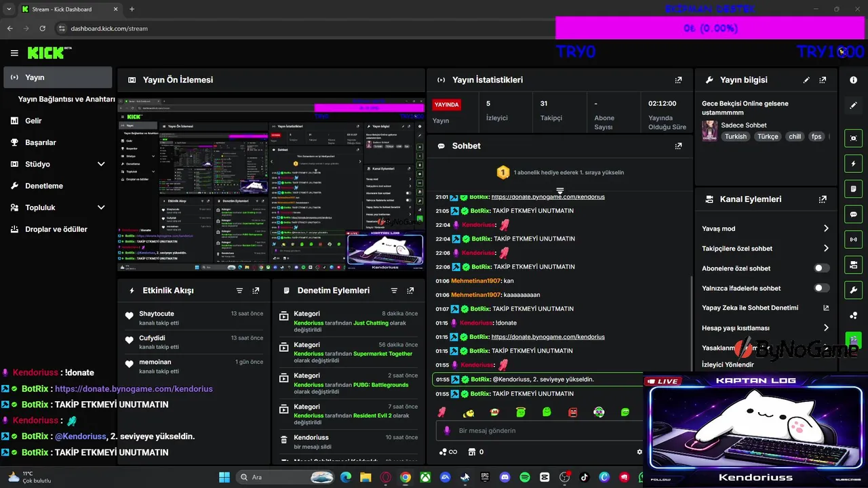Toggle the channel actions camera sidebar icon
This screenshot has width=868, height=488.
854,264
